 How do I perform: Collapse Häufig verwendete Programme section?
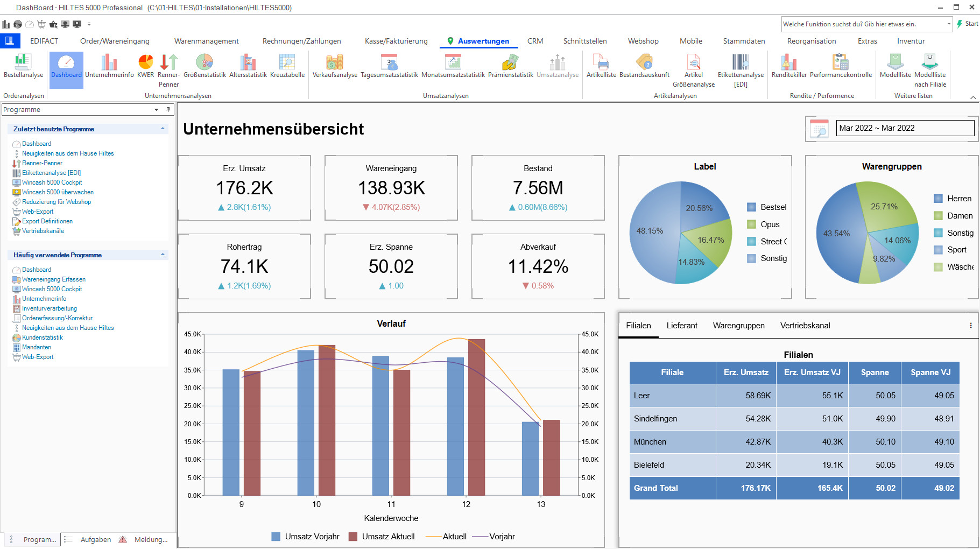point(163,255)
